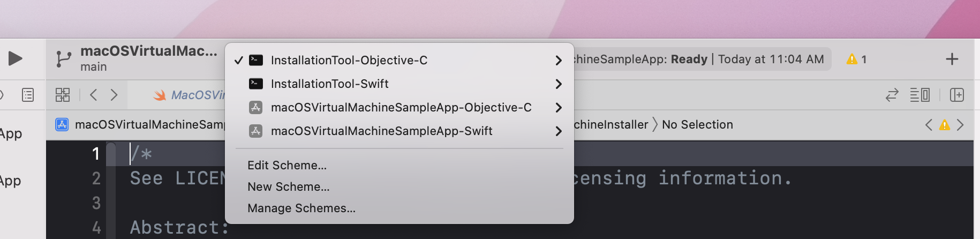Click the git branch icon beside main
The image size is (980, 239).
(64, 59)
